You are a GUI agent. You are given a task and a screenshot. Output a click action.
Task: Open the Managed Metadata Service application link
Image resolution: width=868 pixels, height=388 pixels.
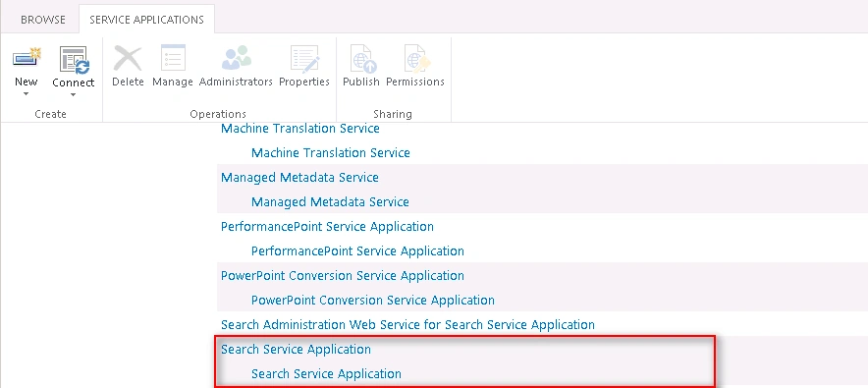[299, 178]
